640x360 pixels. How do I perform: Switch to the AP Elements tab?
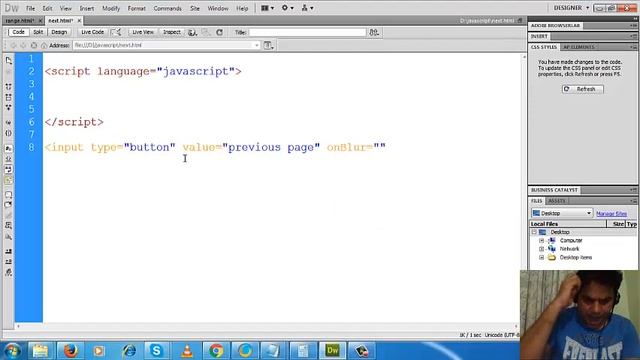(x=579, y=47)
